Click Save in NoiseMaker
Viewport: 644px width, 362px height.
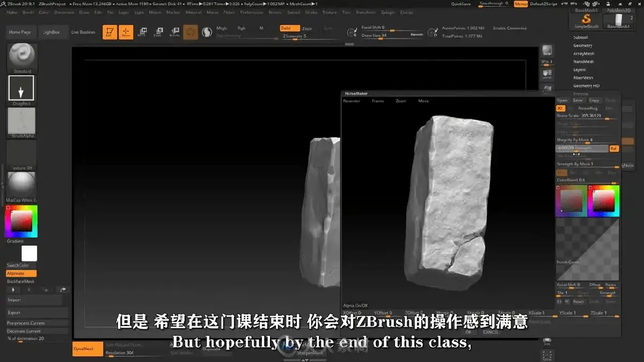[x=577, y=100]
